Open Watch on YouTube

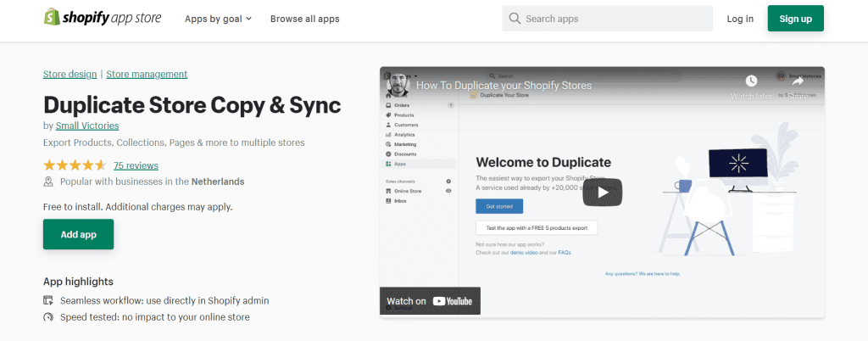coord(430,301)
